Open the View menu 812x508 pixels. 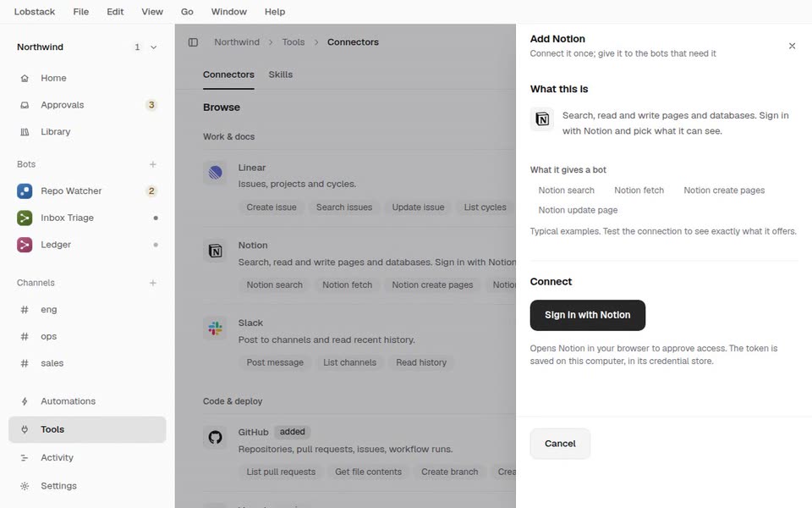[152, 11]
